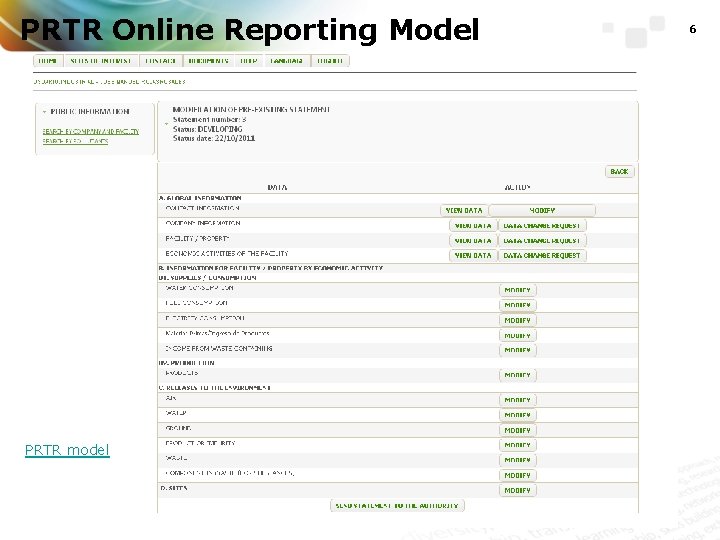Viewport: 720px width, 540px height.
Task: View data for Facility / Property
Action: click(x=473, y=240)
